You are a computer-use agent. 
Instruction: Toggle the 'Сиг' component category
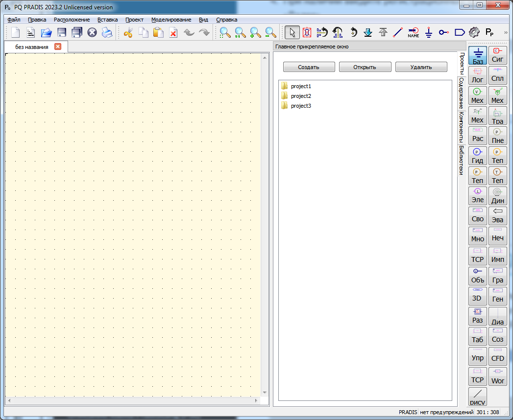pos(497,55)
